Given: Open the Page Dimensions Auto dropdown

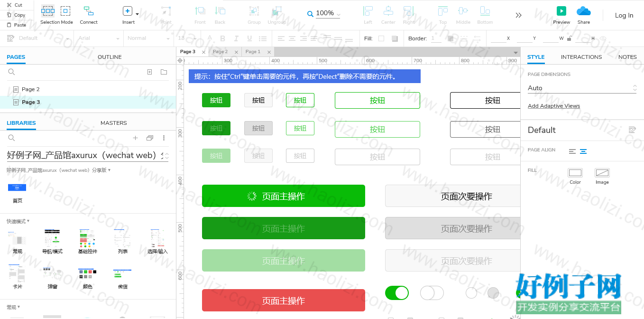Looking at the screenshot, I should click(582, 88).
